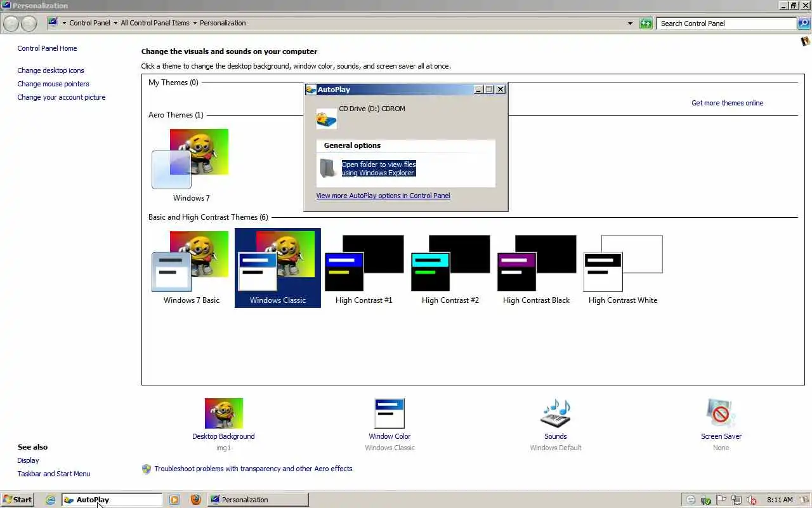Image resolution: width=812 pixels, height=508 pixels.
Task: Click the Desktop Background icon
Action: click(223, 413)
